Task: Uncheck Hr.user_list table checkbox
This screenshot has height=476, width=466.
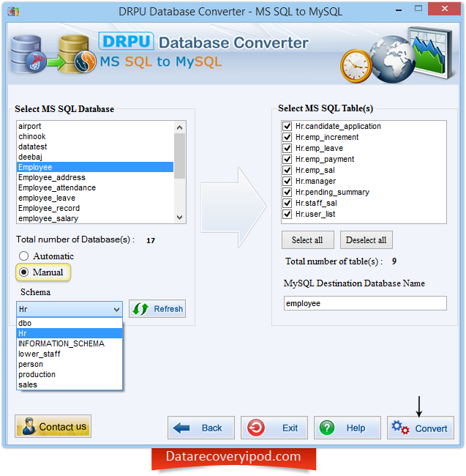Action: [287, 214]
